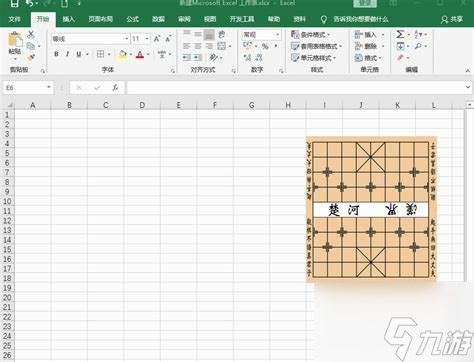
Task: Toggle Align Right
Action: 209,46
